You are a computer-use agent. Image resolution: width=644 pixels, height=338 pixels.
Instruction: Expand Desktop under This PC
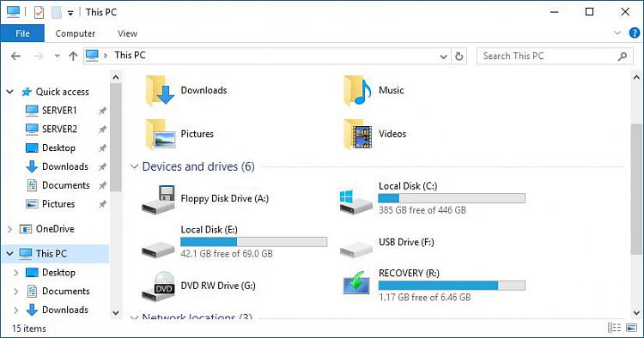tap(16, 273)
